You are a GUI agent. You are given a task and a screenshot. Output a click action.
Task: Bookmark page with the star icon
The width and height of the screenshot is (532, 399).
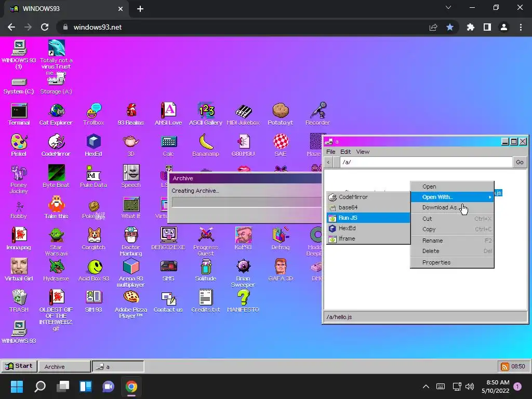tap(450, 27)
